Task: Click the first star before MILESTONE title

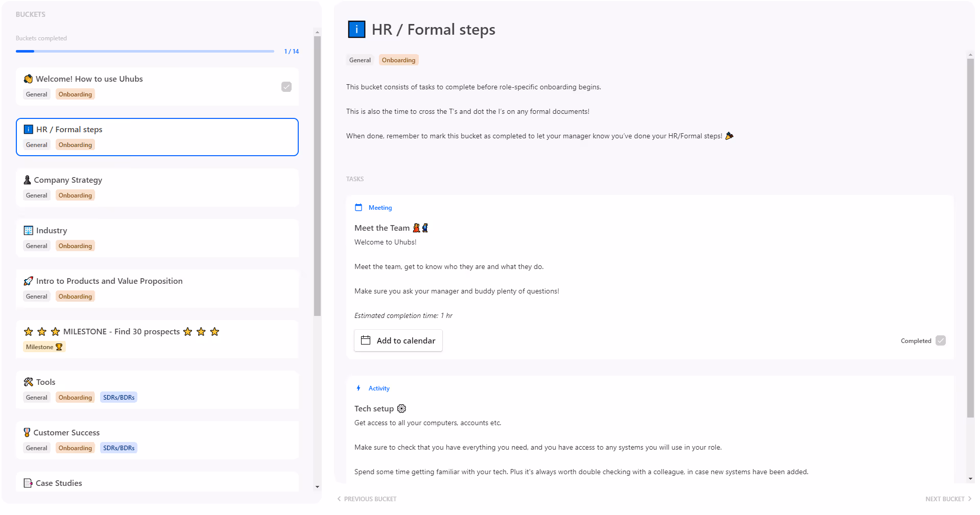Action: click(29, 331)
